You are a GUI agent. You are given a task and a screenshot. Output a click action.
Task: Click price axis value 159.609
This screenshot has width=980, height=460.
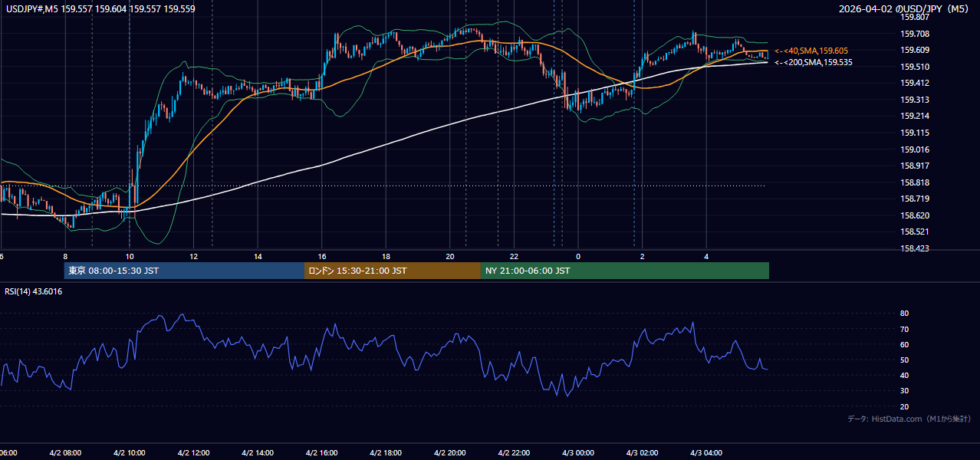(x=915, y=50)
